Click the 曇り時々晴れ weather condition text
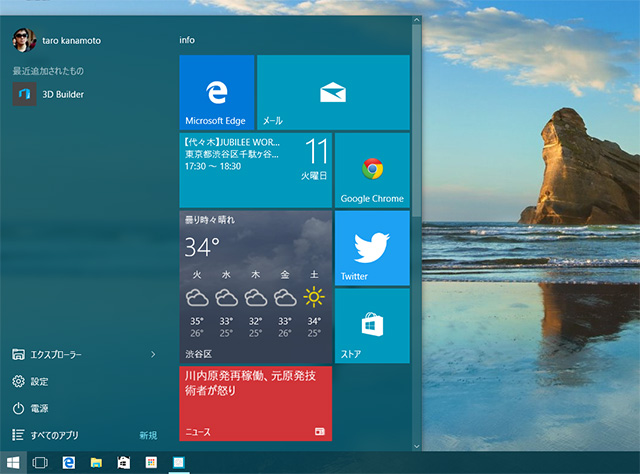The height and width of the screenshot is (474, 640). [x=210, y=220]
